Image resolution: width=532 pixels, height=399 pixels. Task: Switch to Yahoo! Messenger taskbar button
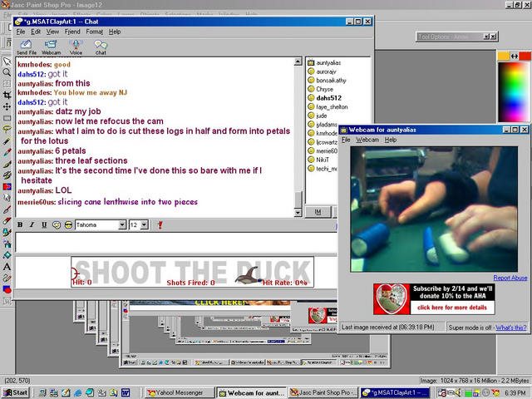(180, 392)
